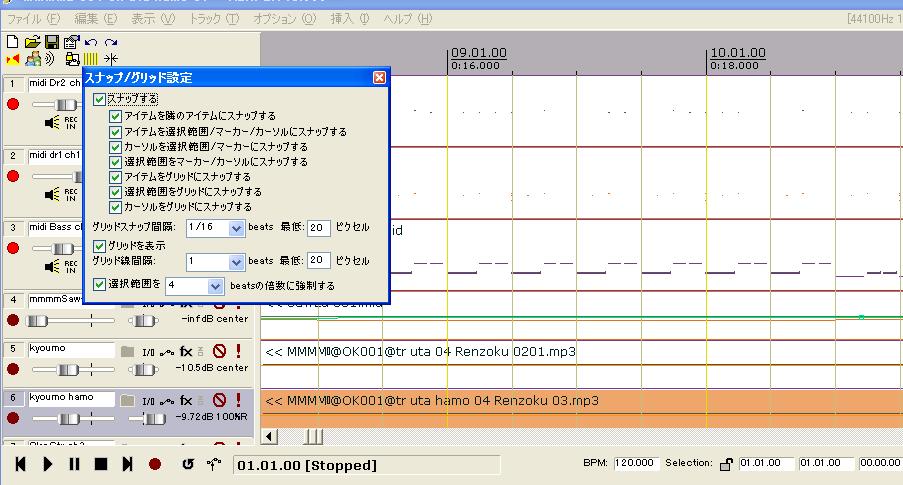Image resolution: width=903 pixels, height=485 pixels.
Task: Create a new project via toolbar icon
Action: pos(12,41)
